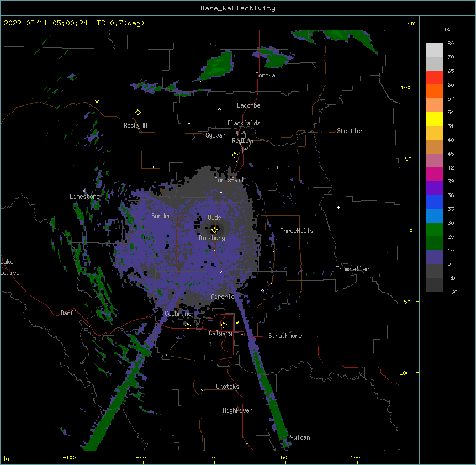The height and width of the screenshot is (465, 476).
Task: Pick the gray 65-70 dBZ swatch
Action: click(434, 64)
